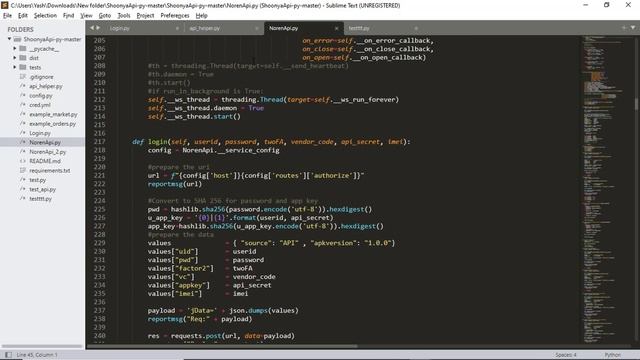640x360 pixels.
Task: Switch to the testttt.py tab
Action: [359, 28]
